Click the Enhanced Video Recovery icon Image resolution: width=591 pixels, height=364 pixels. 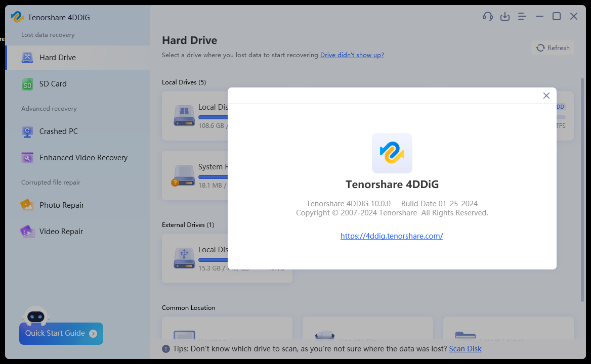[x=27, y=158]
